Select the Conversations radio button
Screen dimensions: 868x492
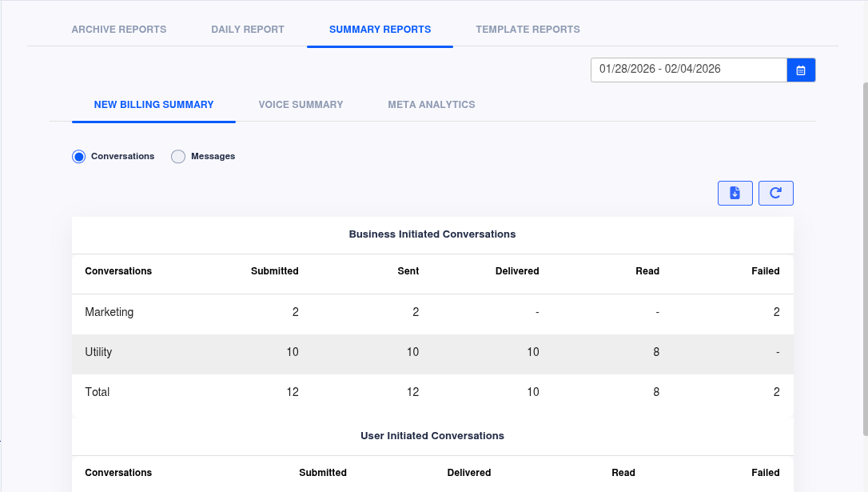[x=78, y=157]
